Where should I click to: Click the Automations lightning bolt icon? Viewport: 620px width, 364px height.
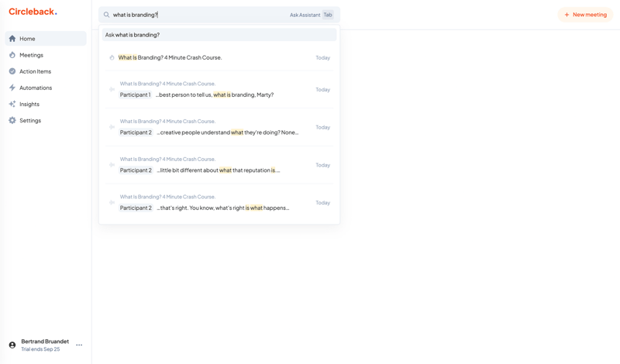pyautogui.click(x=12, y=88)
